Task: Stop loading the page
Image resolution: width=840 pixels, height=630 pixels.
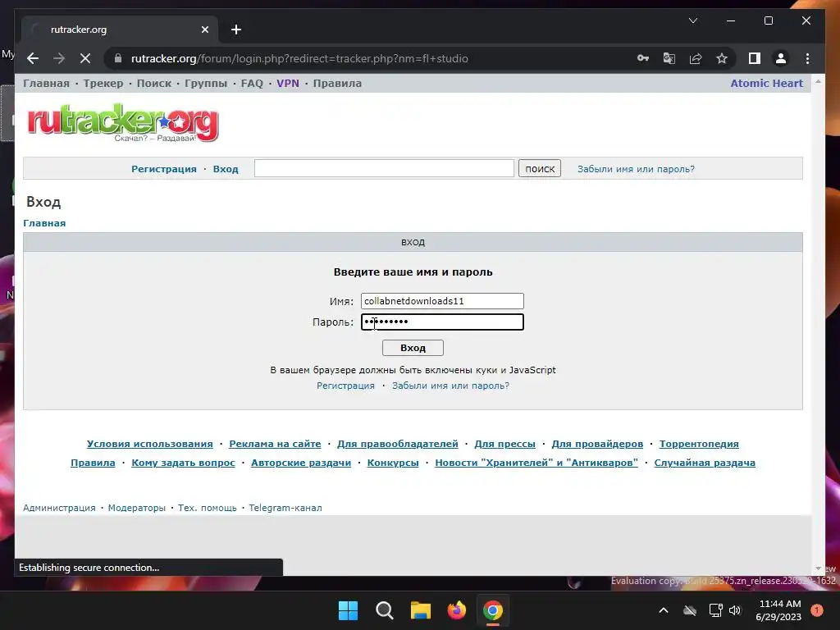Action: (x=85, y=58)
